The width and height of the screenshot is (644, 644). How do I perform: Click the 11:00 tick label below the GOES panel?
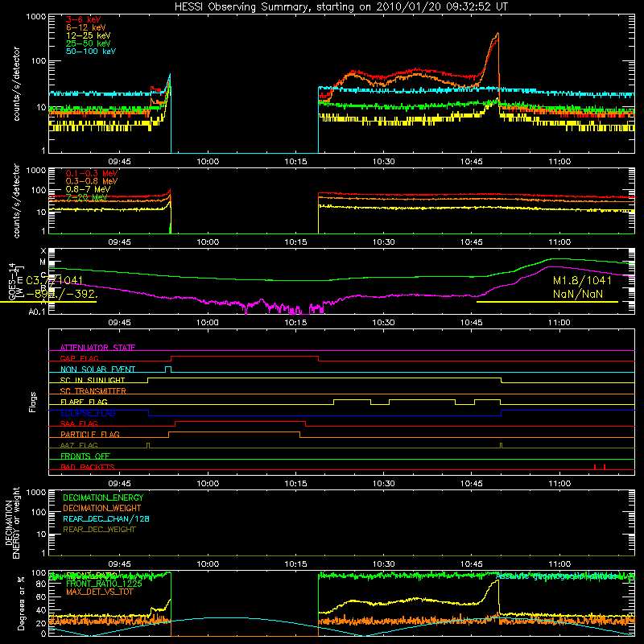(x=559, y=322)
